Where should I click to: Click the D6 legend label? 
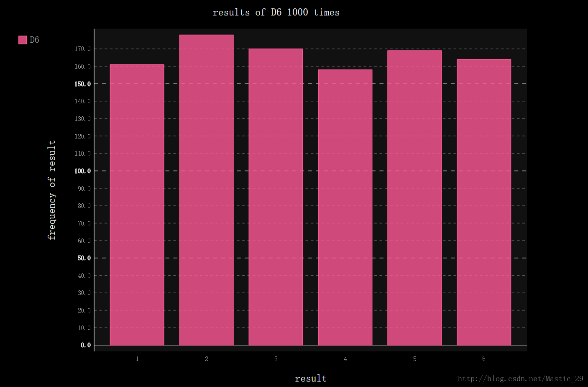click(34, 40)
